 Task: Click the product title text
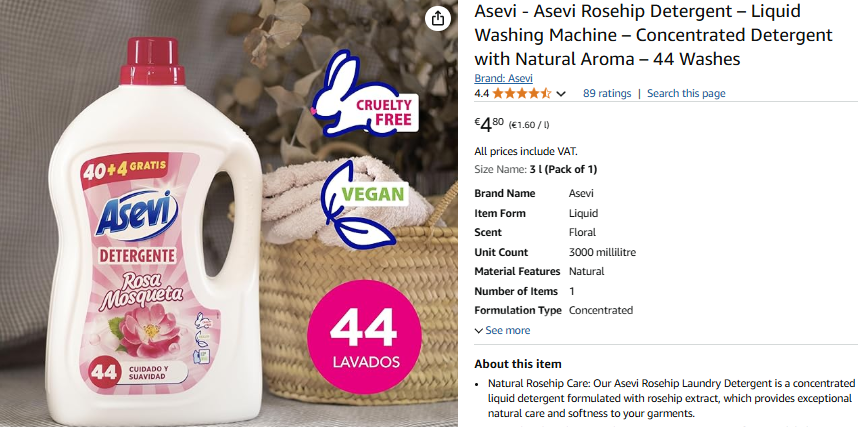[653, 34]
